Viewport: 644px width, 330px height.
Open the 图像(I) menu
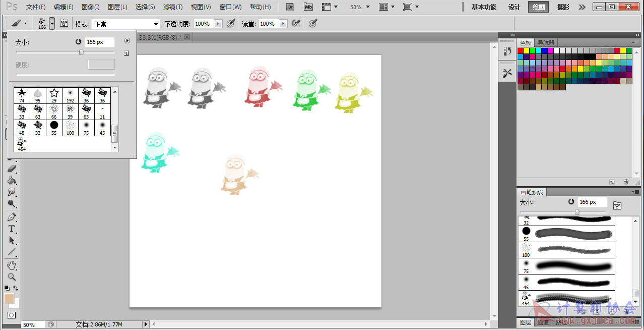91,7
